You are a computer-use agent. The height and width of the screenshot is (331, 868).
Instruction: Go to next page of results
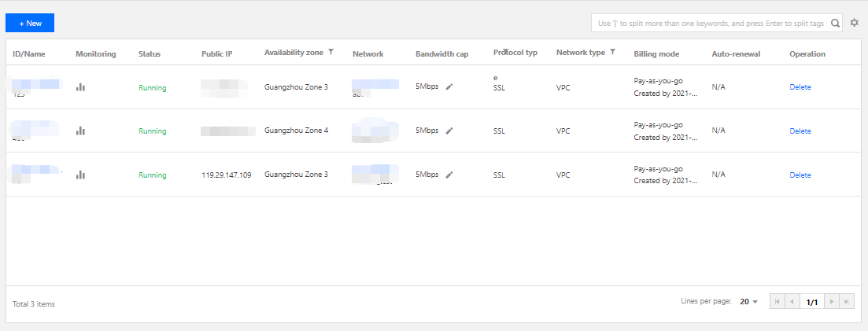(832, 301)
